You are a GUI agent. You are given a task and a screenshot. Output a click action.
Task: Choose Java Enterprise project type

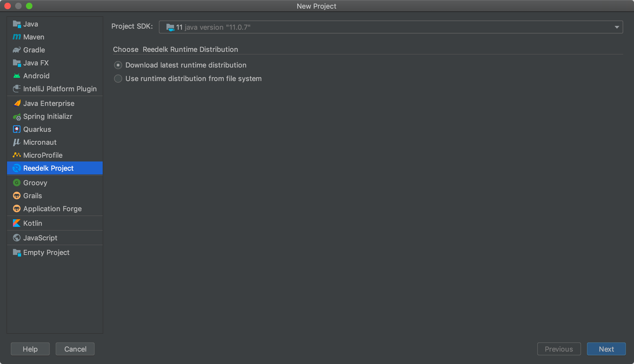click(49, 103)
